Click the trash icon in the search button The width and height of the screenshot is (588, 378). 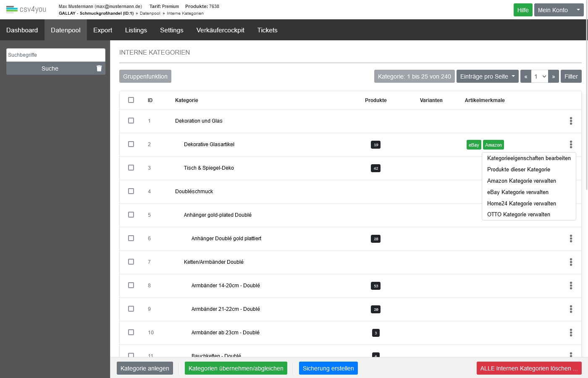99,68
